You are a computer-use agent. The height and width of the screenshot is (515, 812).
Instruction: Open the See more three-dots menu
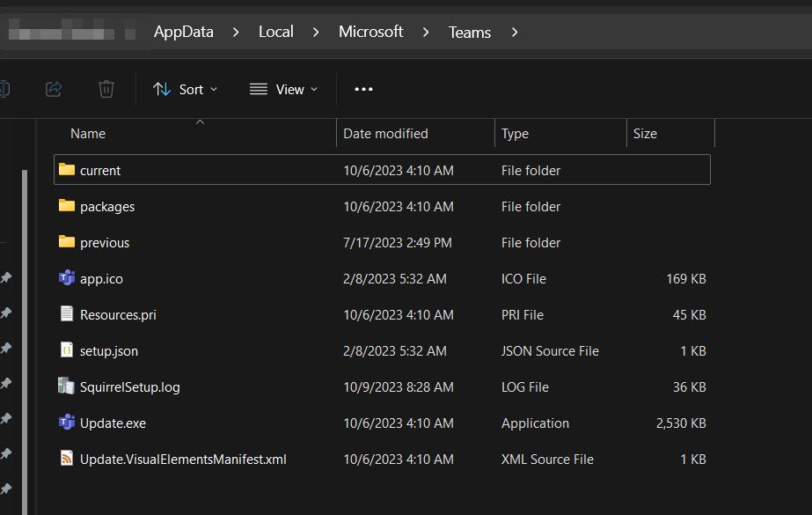[363, 89]
